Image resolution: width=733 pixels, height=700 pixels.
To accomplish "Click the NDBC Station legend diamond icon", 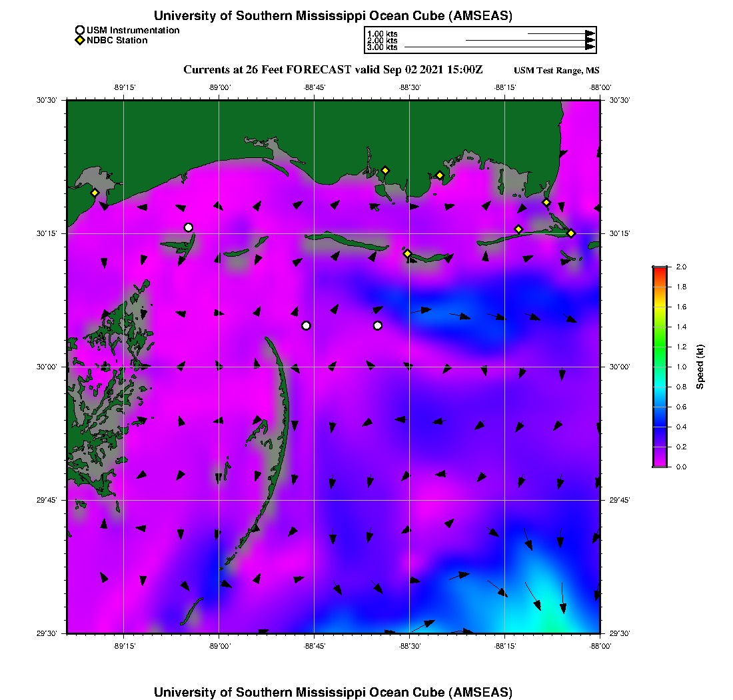I will (x=80, y=41).
